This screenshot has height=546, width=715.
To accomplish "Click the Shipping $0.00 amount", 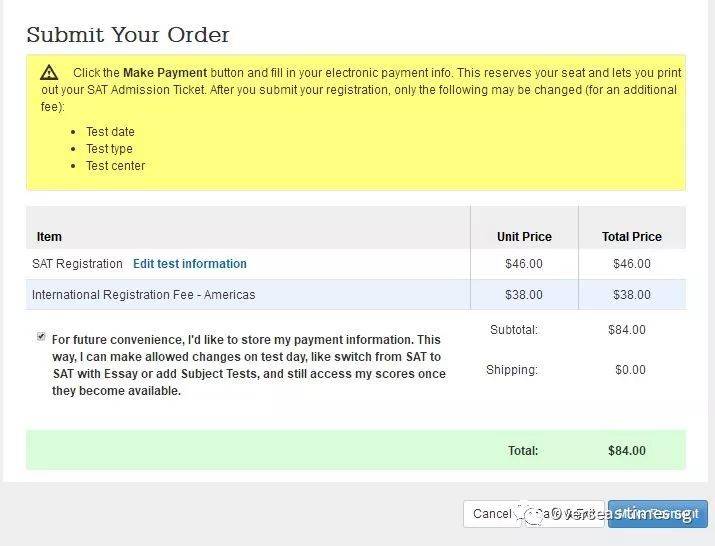I will pos(630,370).
